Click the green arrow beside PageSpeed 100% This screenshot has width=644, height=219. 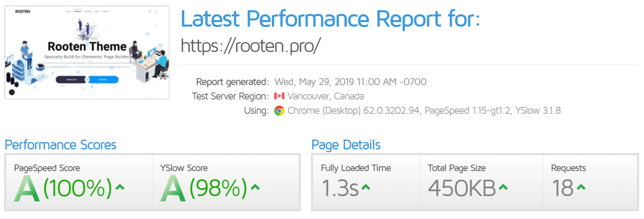point(120,187)
